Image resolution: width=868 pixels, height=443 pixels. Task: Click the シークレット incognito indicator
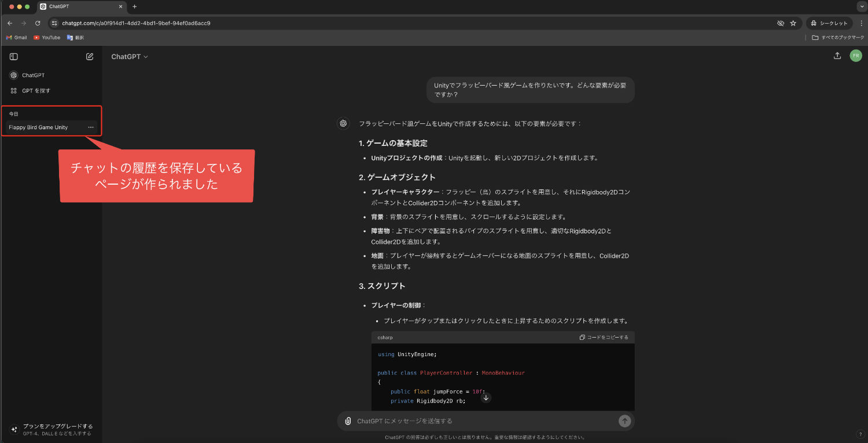coord(829,23)
